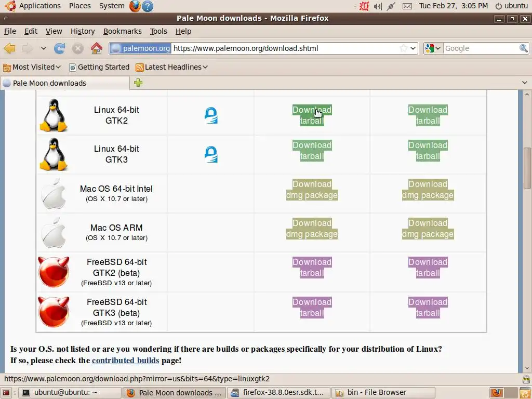Click first Download tarball for Linux 64-bit GTK3
The image size is (532, 399).
click(x=312, y=151)
